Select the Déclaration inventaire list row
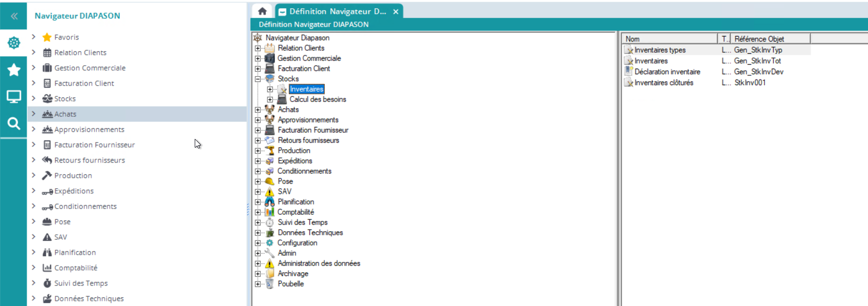Image resolution: width=868 pixels, height=306 pixels. click(667, 72)
